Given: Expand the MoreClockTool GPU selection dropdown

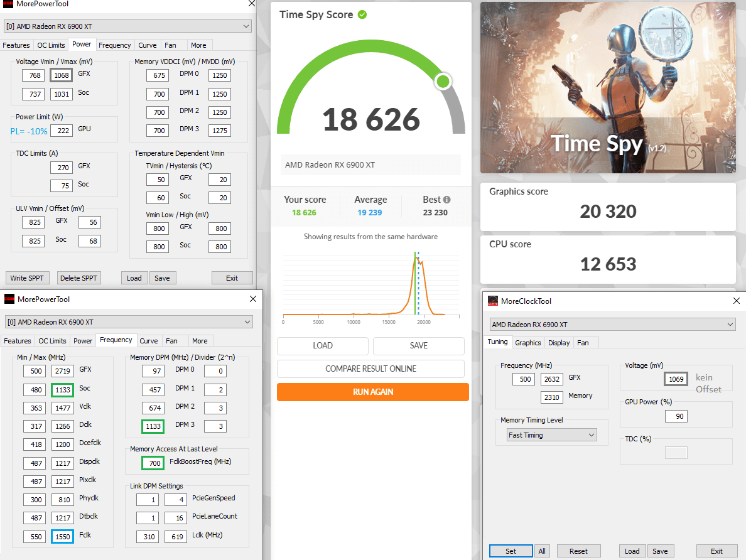Looking at the screenshot, I should tap(612, 325).
